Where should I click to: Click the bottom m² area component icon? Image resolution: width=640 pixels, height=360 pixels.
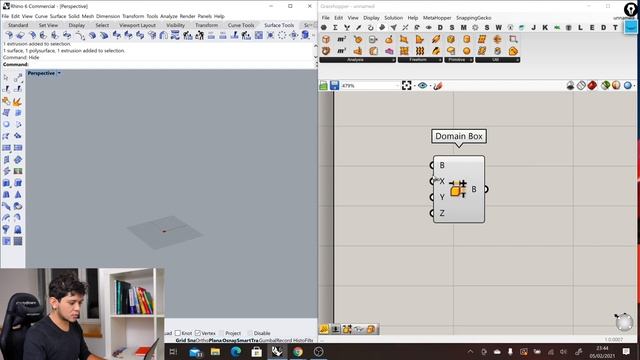342,51
